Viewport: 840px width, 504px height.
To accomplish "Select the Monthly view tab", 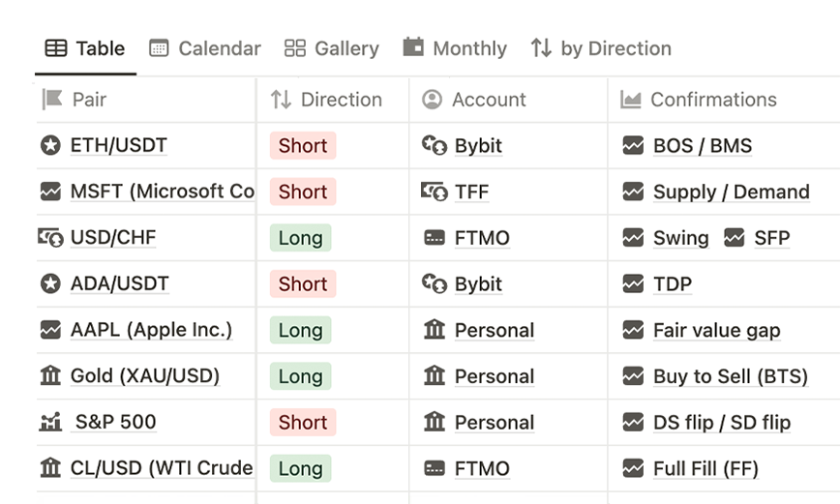I will pos(455,48).
